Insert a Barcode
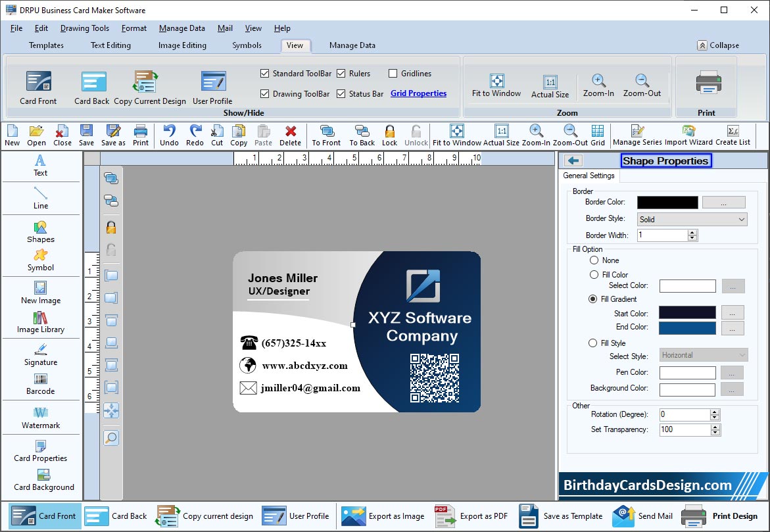Screen dimensions: 770x532 click(x=40, y=384)
